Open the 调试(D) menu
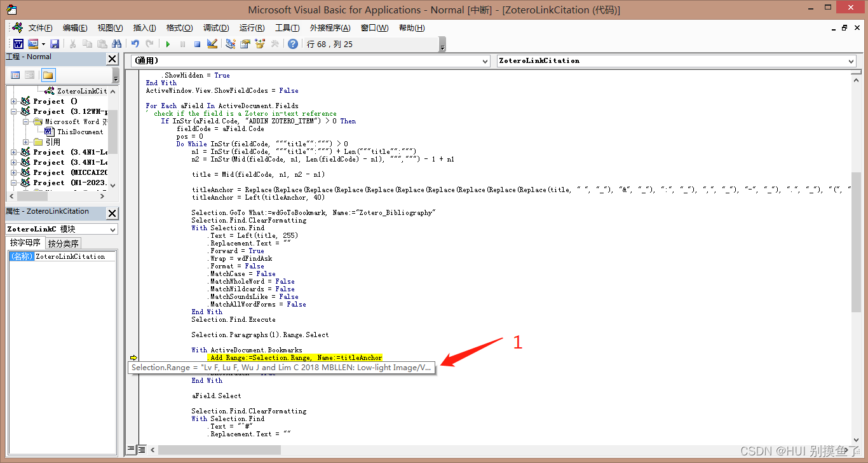The image size is (868, 463). pos(216,28)
